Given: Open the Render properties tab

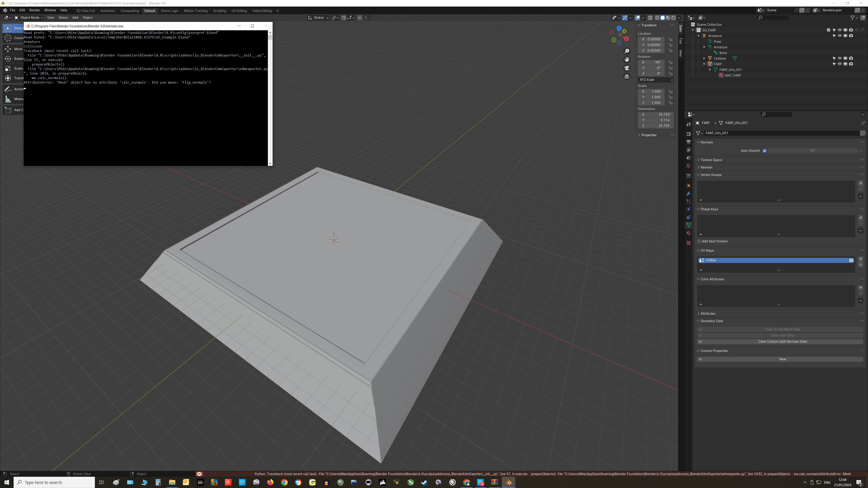Looking at the screenshot, I should 688,134.
